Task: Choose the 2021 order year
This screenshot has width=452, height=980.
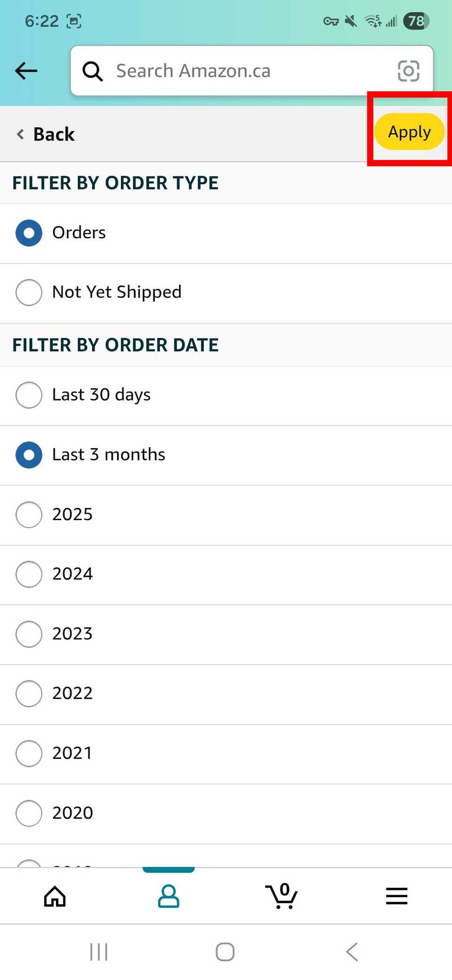Action: (x=29, y=754)
